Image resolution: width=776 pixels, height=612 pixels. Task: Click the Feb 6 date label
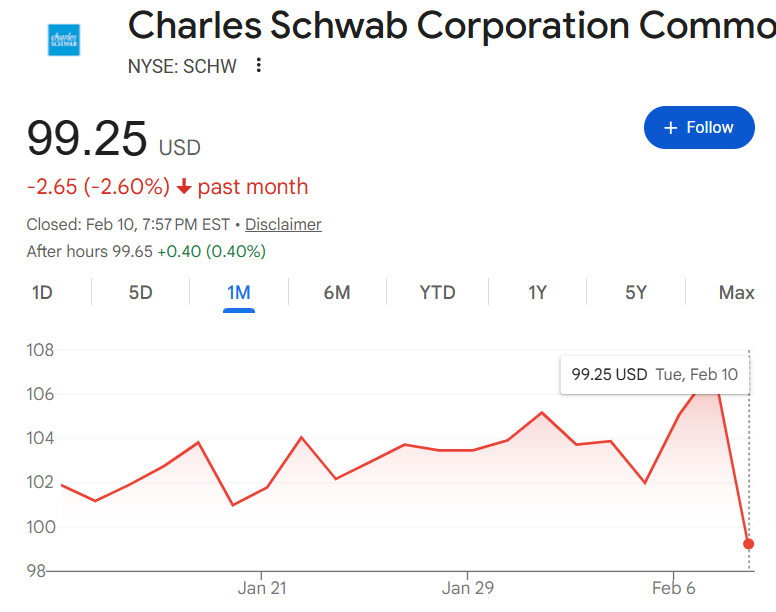673,588
